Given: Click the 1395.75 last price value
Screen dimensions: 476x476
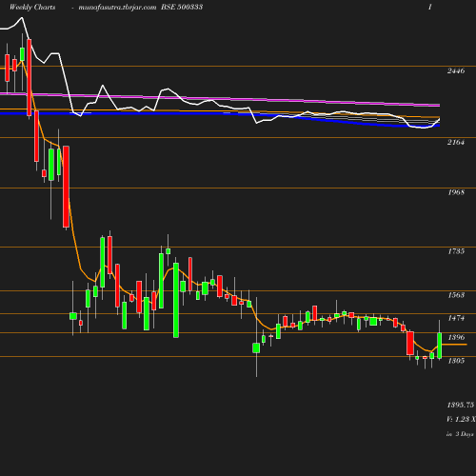Looking at the screenshot, I should coord(461,405).
